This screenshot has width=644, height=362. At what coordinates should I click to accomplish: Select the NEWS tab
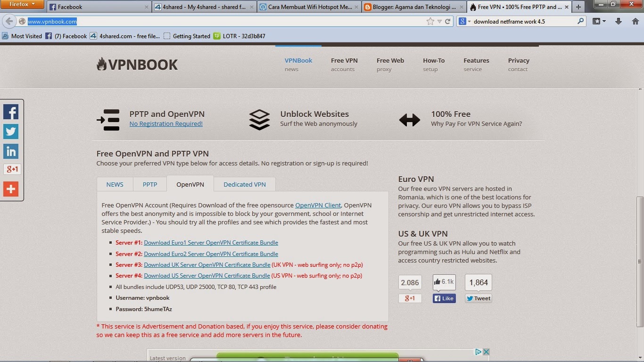coord(115,184)
